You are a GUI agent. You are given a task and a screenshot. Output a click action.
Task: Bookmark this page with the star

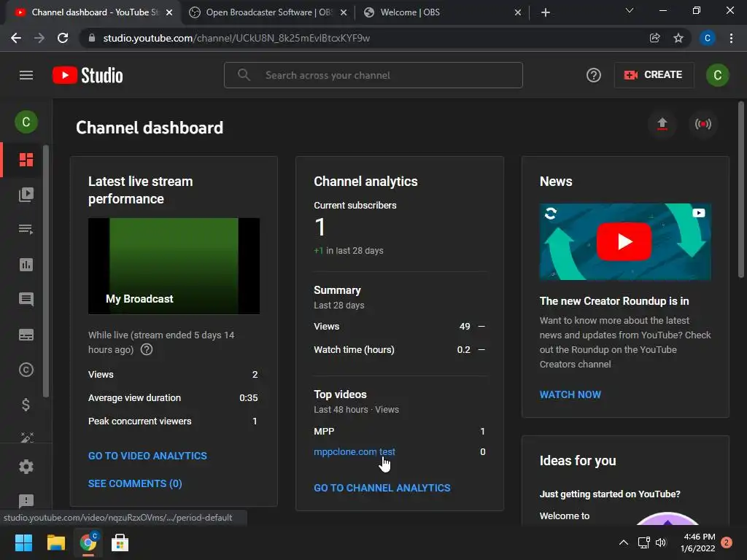(x=678, y=38)
